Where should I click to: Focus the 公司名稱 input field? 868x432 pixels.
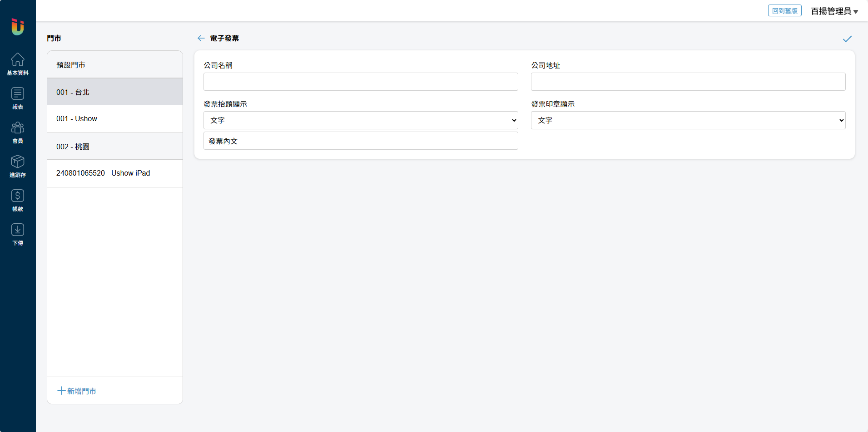[x=361, y=82]
